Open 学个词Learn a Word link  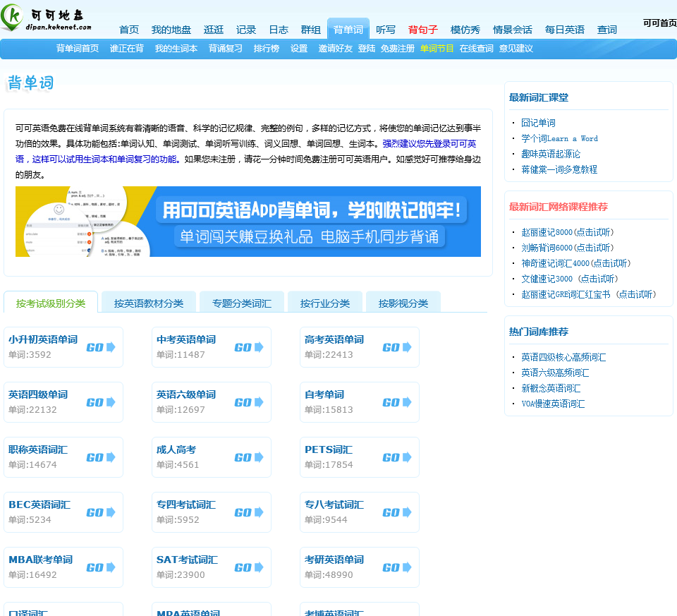click(559, 139)
